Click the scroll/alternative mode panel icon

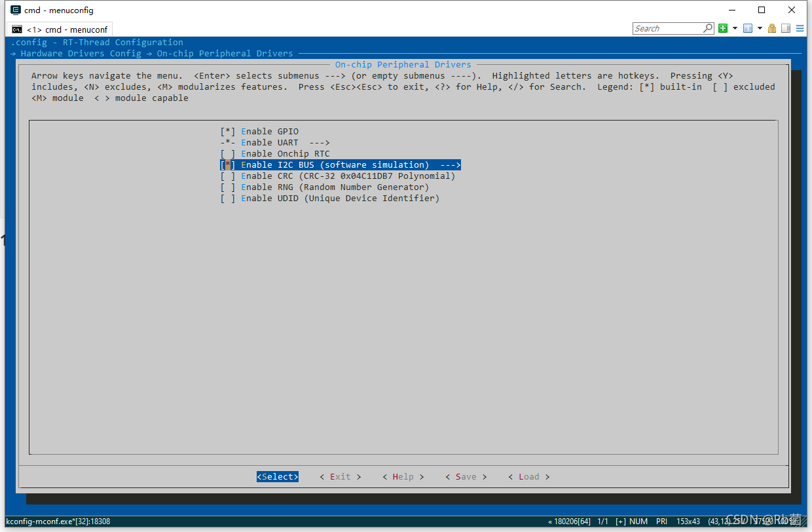click(x=786, y=28)
